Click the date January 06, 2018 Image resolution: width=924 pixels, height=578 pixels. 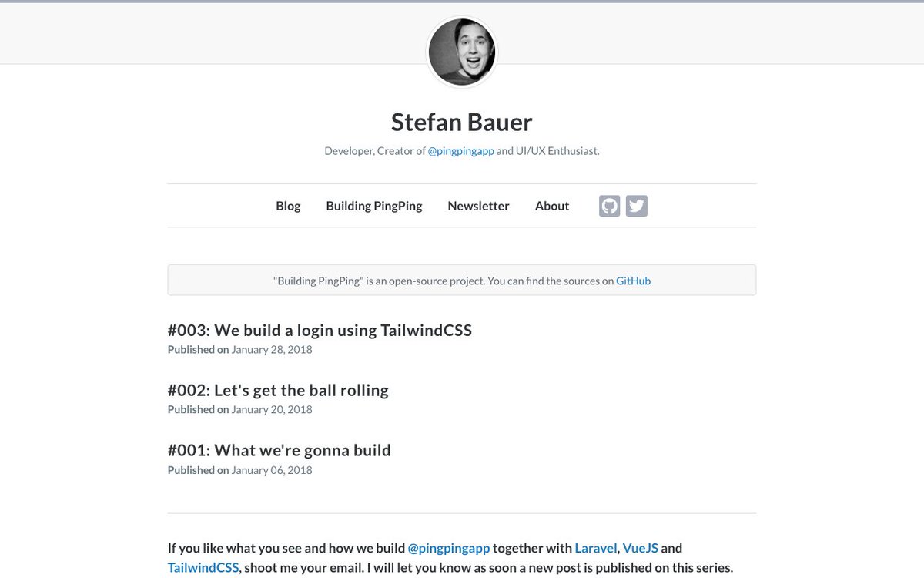tap(272, 470)
